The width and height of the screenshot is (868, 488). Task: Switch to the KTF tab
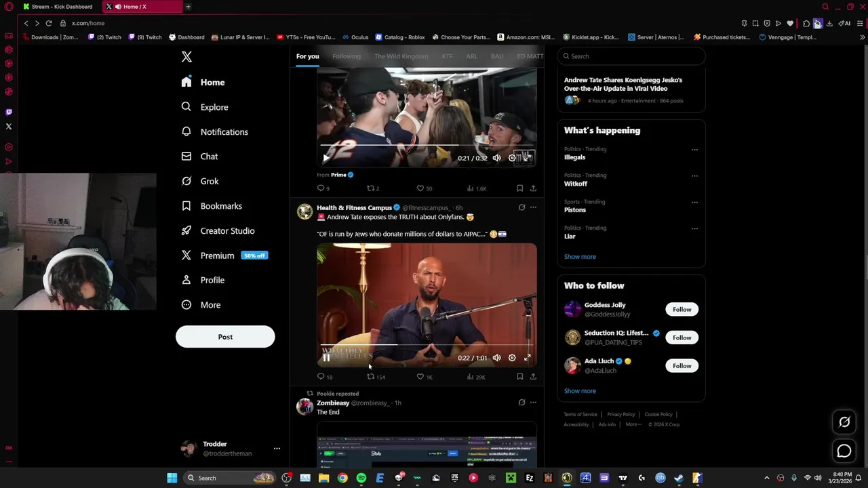coord(447,56)
